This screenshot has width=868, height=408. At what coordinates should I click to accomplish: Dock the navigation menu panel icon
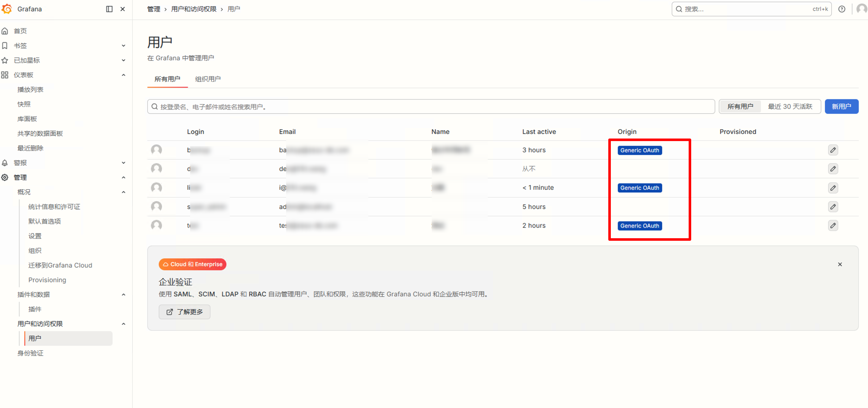(109, 9)
